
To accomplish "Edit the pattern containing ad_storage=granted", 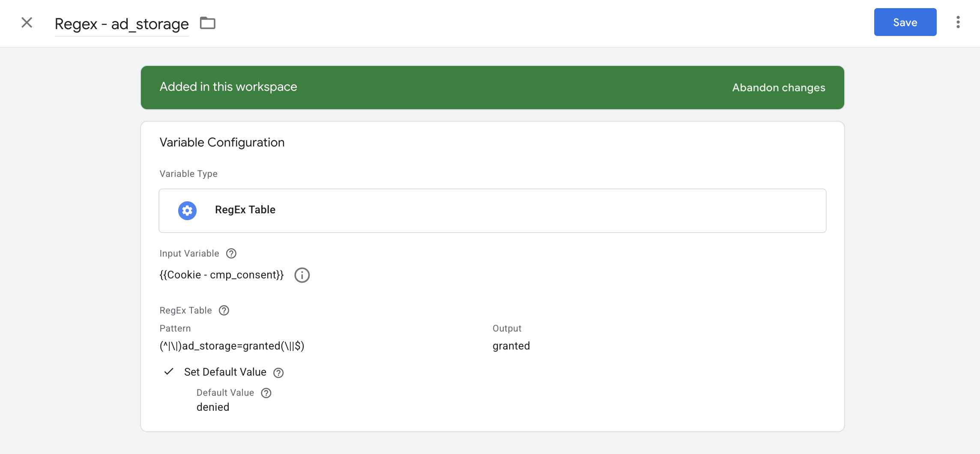I will [232, 346].
